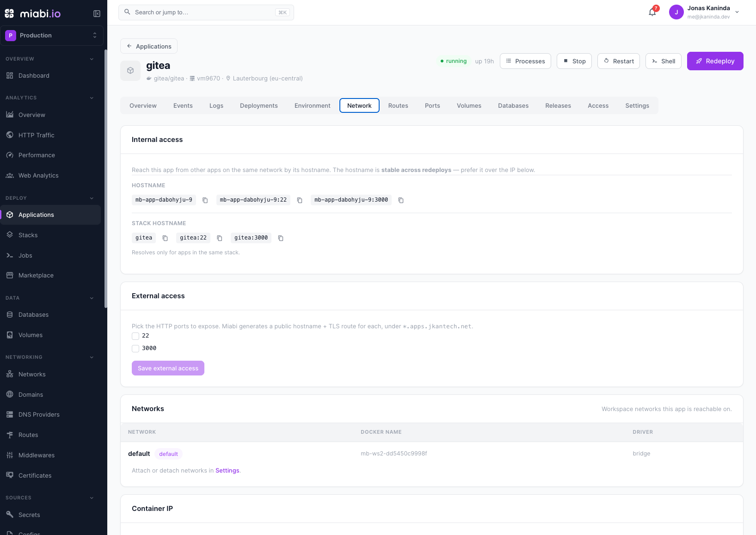Collapse the Deploy sidebar section
Viewport: 756px width, 535px height.
point(92,198)
